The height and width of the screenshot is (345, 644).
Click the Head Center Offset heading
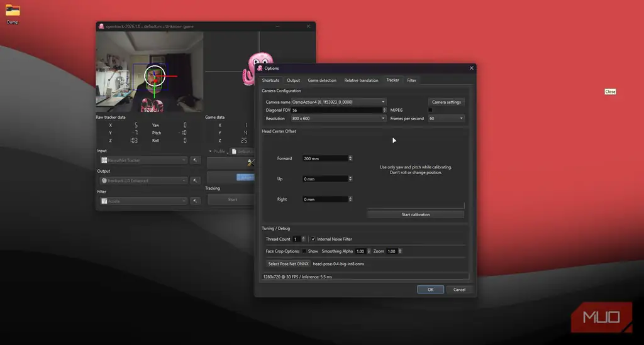tap(279, 131)
